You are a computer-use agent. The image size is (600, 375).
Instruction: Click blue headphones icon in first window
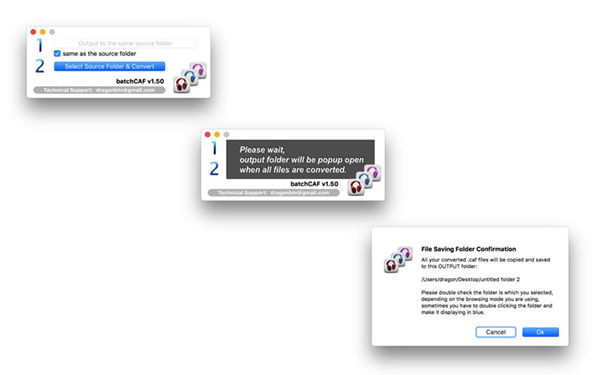tap(190, 77)
